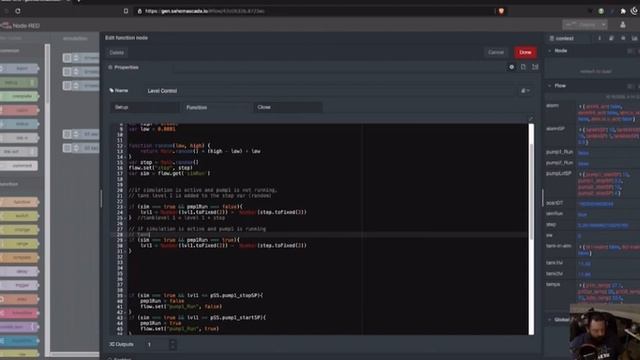Focus the Name field with Level Control
The width and height of the screenshot is (640, 360).
329,91
